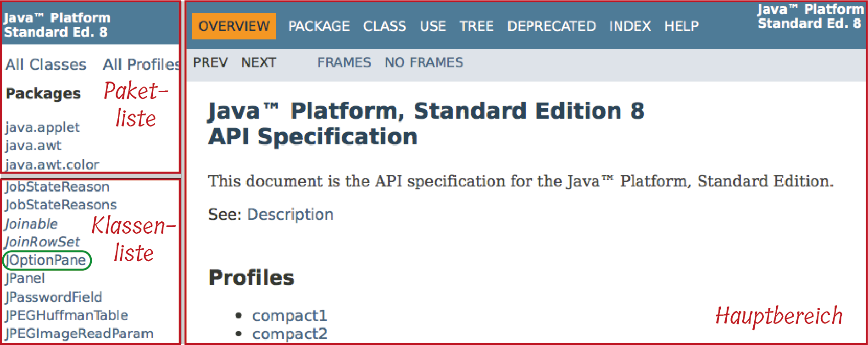This screenshot has width=868, height=345.
Task: Open the INDEX navigation link
Action: [x=630, y=26]
